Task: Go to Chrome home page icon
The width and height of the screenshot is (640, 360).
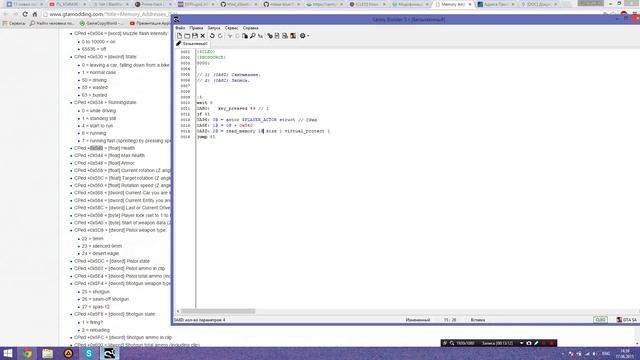Action: coord(35,14)
